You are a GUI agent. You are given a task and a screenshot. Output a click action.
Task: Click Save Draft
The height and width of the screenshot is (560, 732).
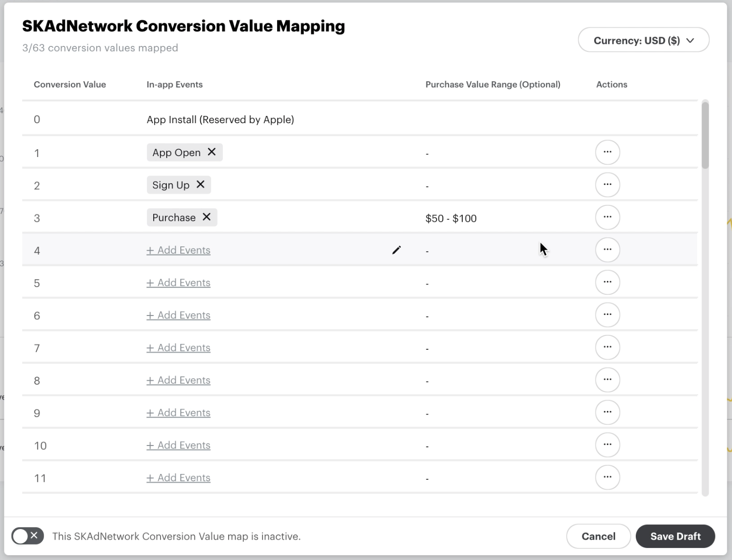[x=675, y=536]
